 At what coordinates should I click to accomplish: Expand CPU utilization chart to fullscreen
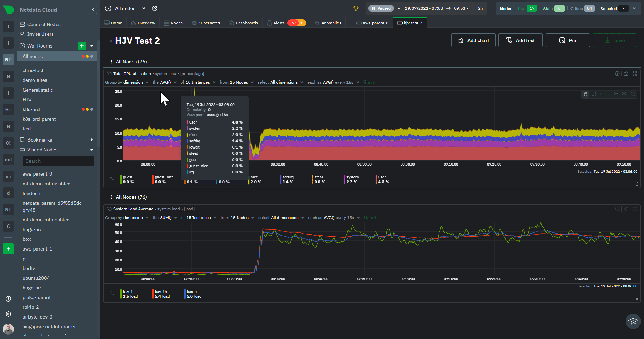[635, 74]
